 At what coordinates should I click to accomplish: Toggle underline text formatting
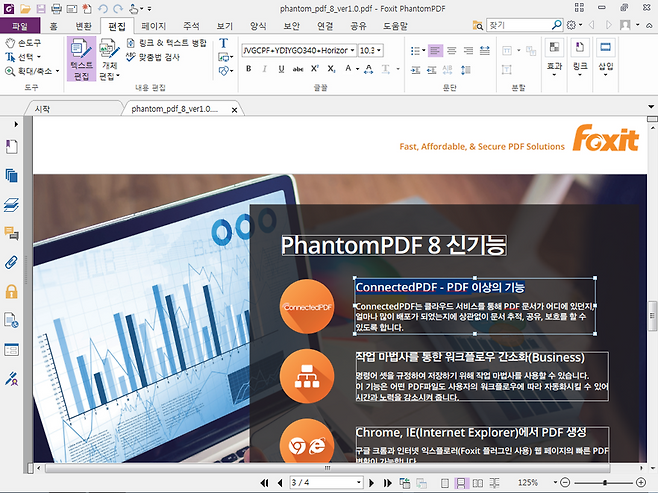coord(281,69)
